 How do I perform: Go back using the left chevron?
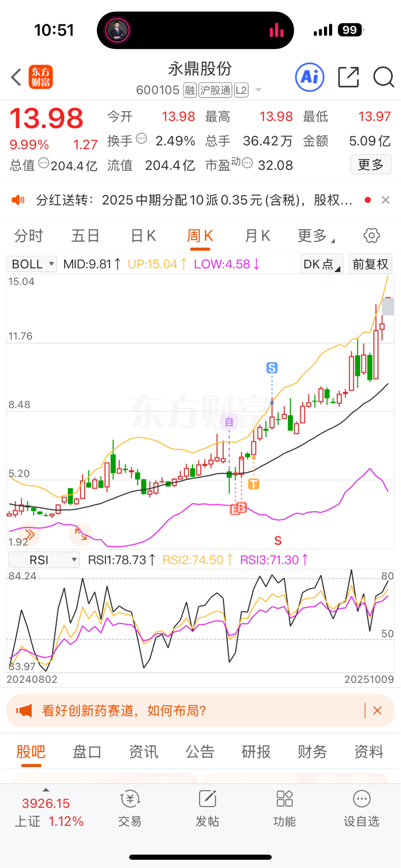[16, 77]
